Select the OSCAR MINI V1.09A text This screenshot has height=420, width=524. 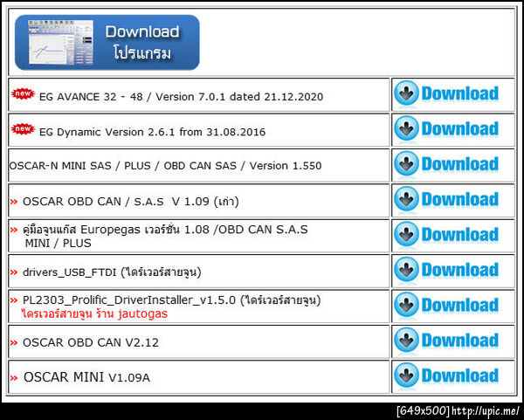tap(86, 377)
